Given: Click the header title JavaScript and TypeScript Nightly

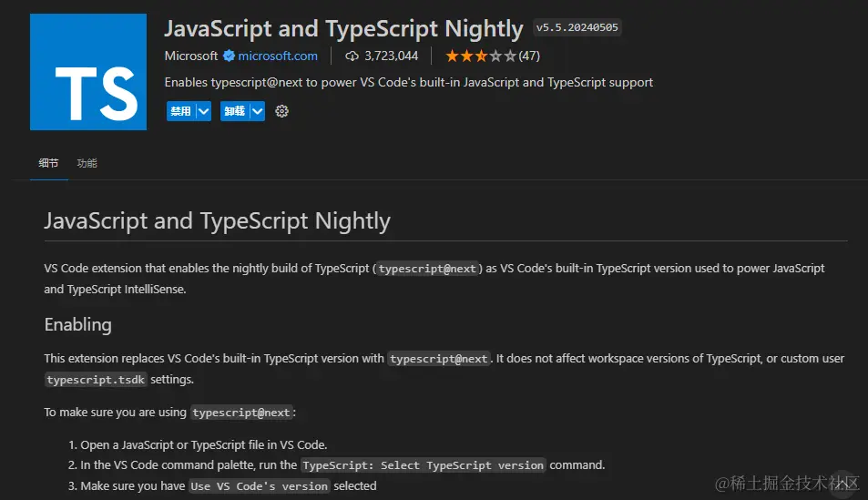Looking at the screenshot, I should pos(343,29).
